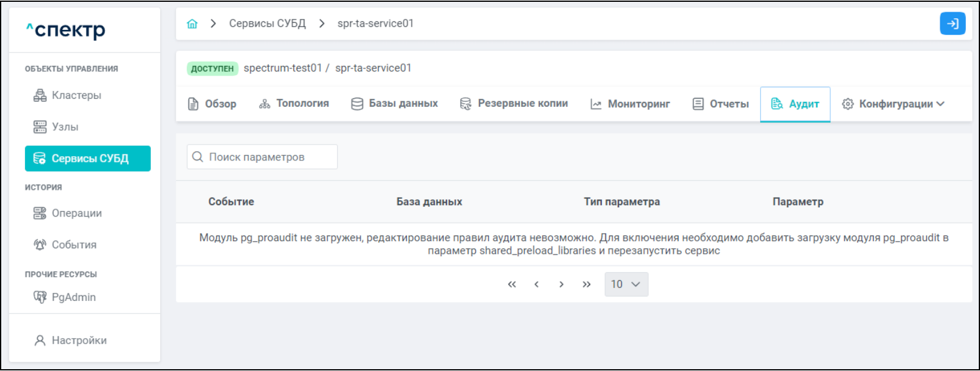Click Сервисы СУБД breadcrumb link
Viewport: 980px width, 371px height.
[267, 24]
